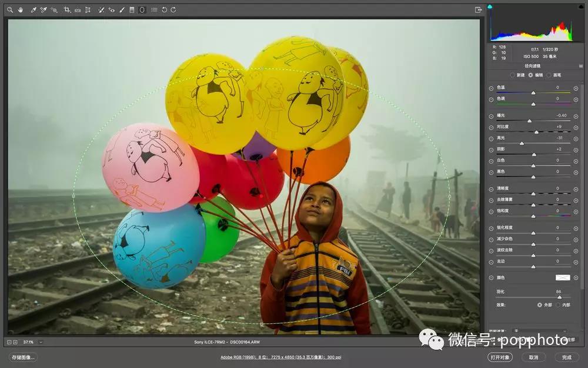Click the plus icon beside 对比度

pos(576,128)
